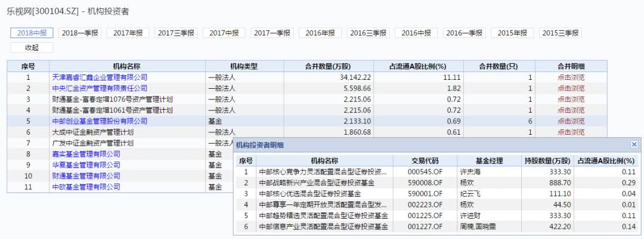Open 2017一季报 tab
The image size is (644, 239).
coord(272,33)
